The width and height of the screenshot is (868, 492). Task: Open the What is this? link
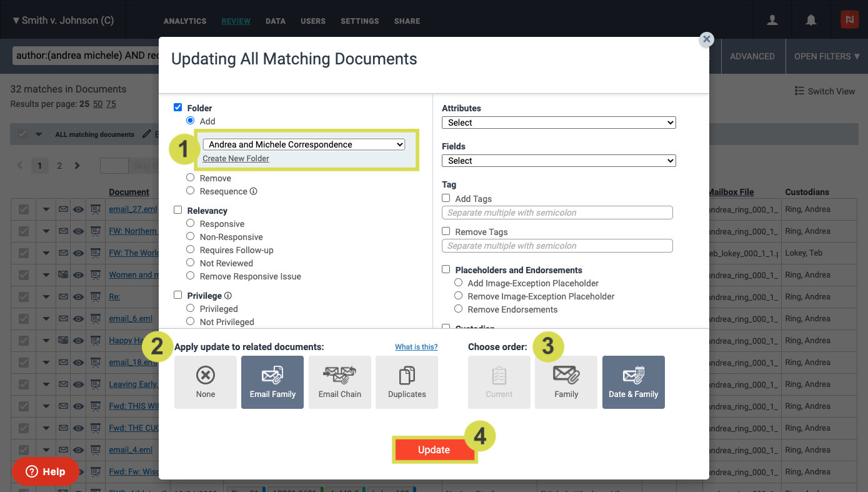click(416, 347)
